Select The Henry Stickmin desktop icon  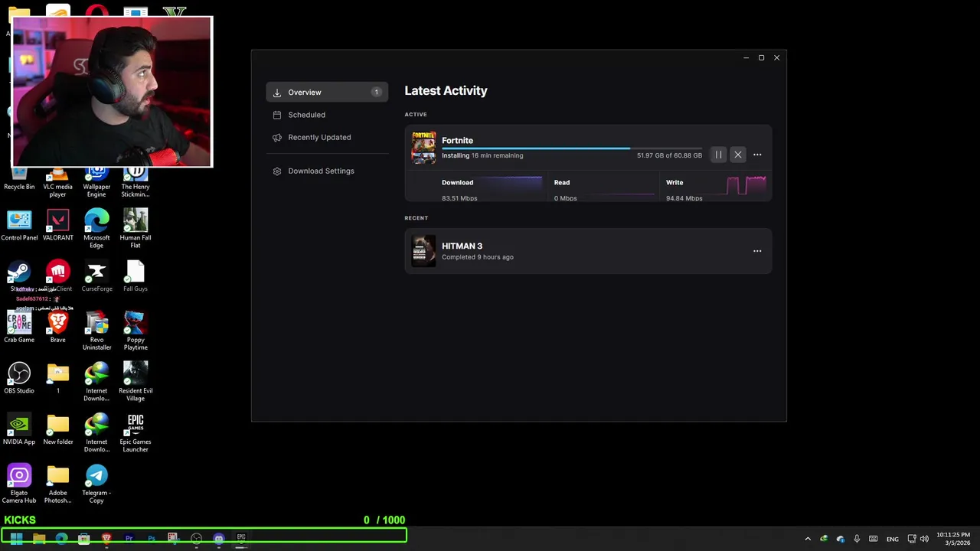[136, 182]
